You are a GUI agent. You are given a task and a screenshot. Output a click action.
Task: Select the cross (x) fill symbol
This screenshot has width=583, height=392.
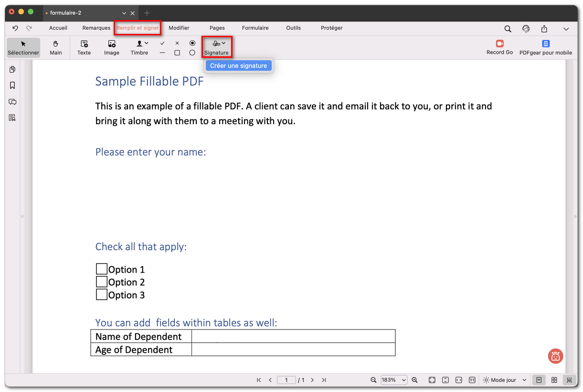pos(177,43)
